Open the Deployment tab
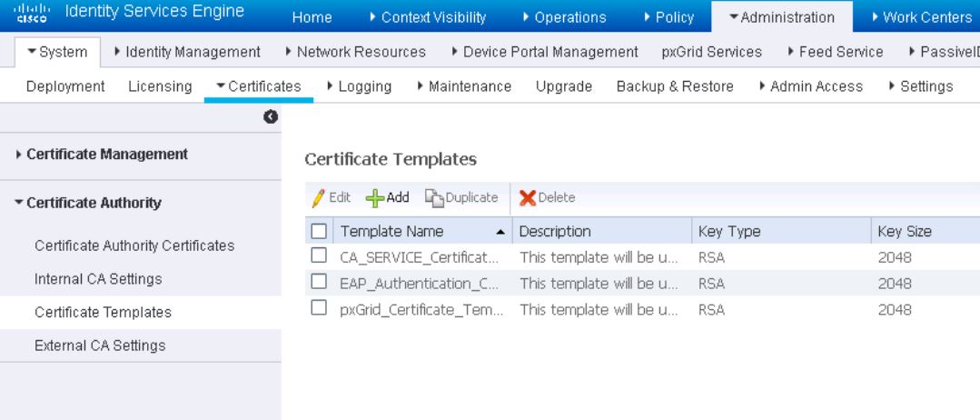Viewport: 980px width, 420px height. (x=65, y=86)
